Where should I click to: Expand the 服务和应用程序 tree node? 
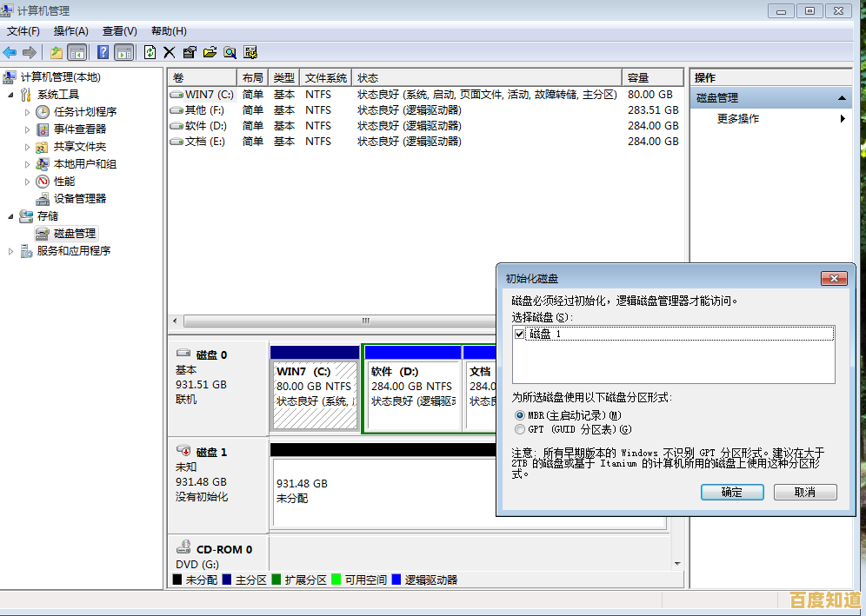pos(10,251)
